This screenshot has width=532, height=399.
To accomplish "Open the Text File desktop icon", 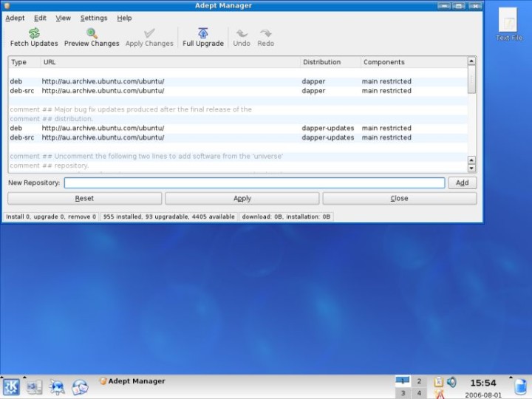I will tap(508, 24).
